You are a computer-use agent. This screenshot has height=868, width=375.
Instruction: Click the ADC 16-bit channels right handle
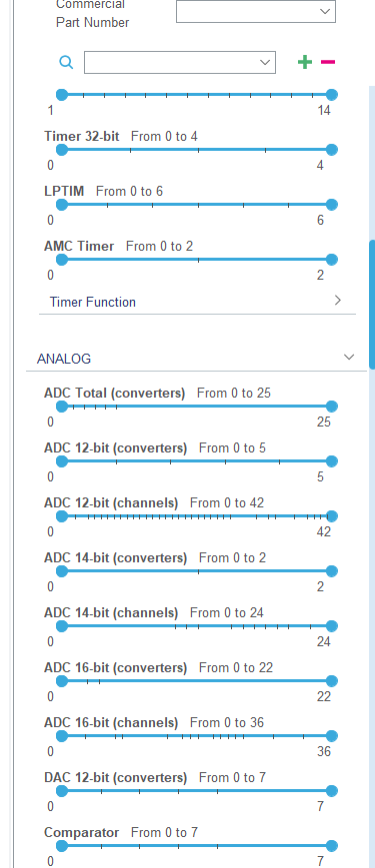332,736
